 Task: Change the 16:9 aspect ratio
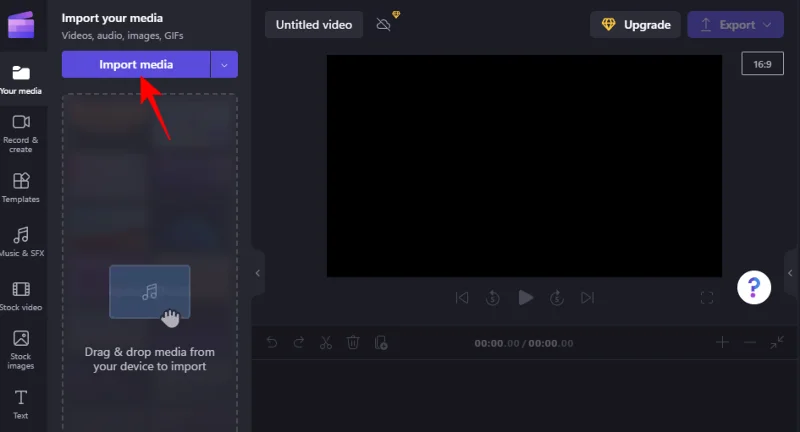tap(762, 64)
